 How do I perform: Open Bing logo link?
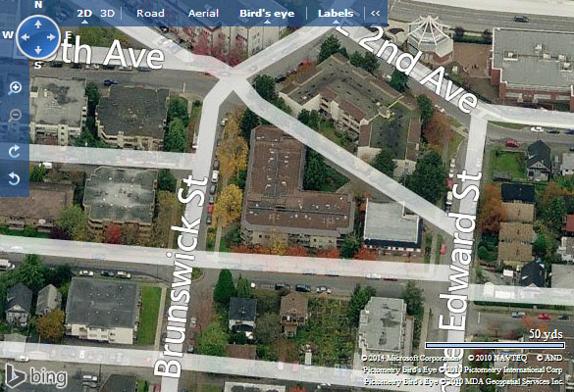coord(36,375)
